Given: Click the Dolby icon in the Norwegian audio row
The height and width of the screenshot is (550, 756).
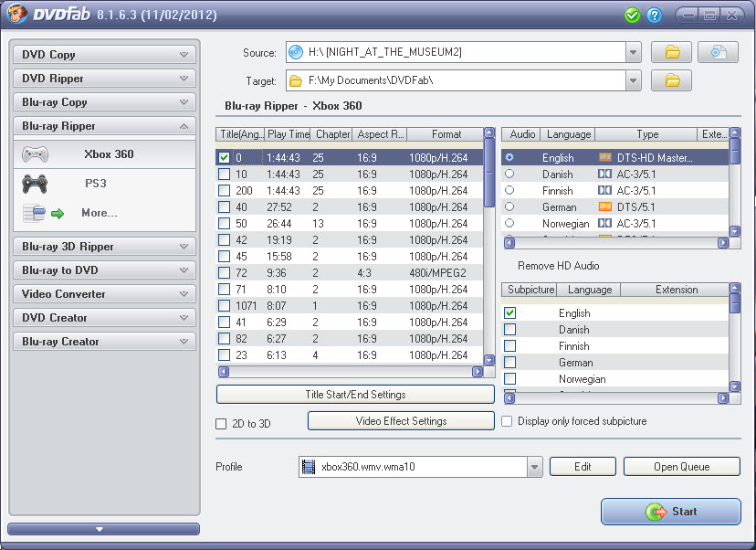Looking at the screenshot, I should pos(604,223).
